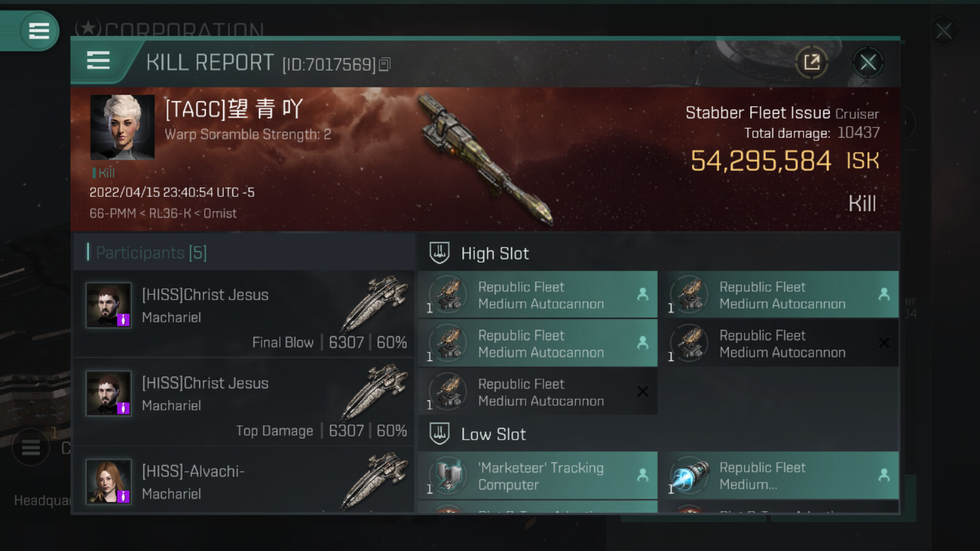Close the Kill Report window

coord(868,62)
